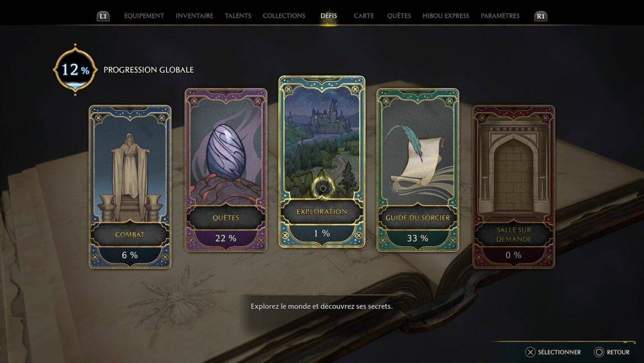This screenshot has height=363, width=644.
Task: Click the circle button icon beside Retour
Action: click(599, 352)
